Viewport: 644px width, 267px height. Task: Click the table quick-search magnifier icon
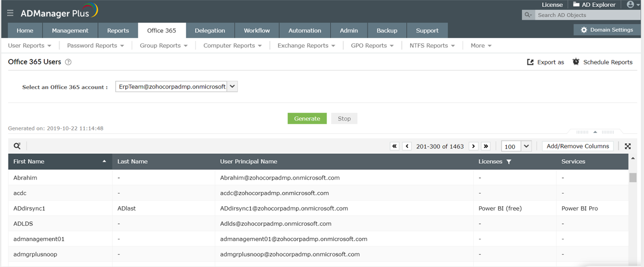tap(17, 146)
